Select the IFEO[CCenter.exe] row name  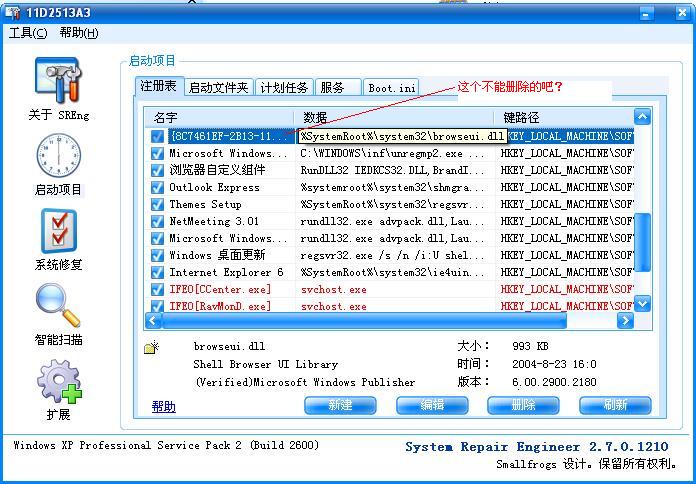pyautogui.click(x=220, y=290)
